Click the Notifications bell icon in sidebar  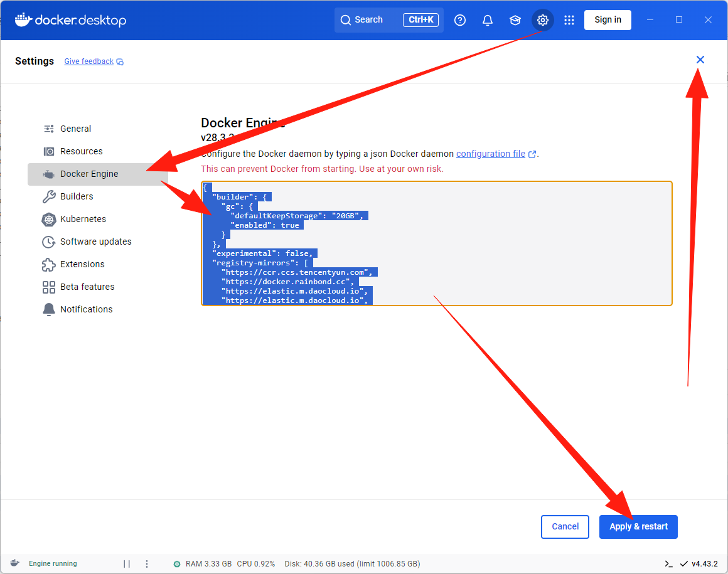(49, 309)
